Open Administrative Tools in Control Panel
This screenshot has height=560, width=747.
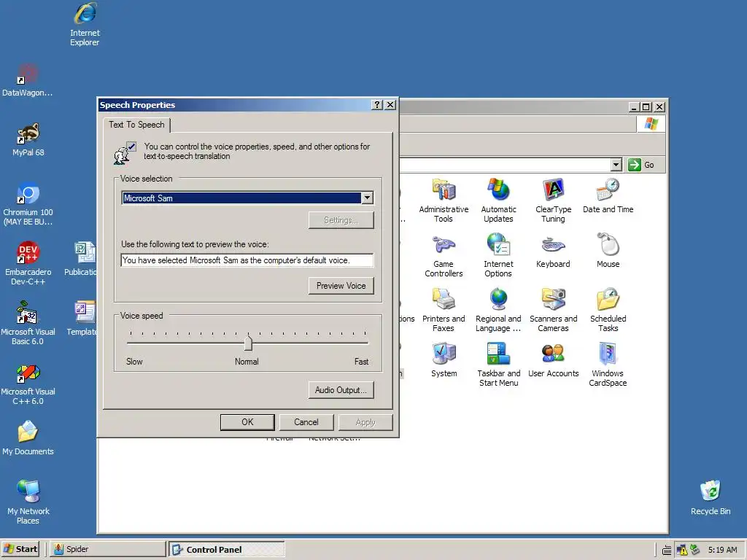[x=444, y=201]
